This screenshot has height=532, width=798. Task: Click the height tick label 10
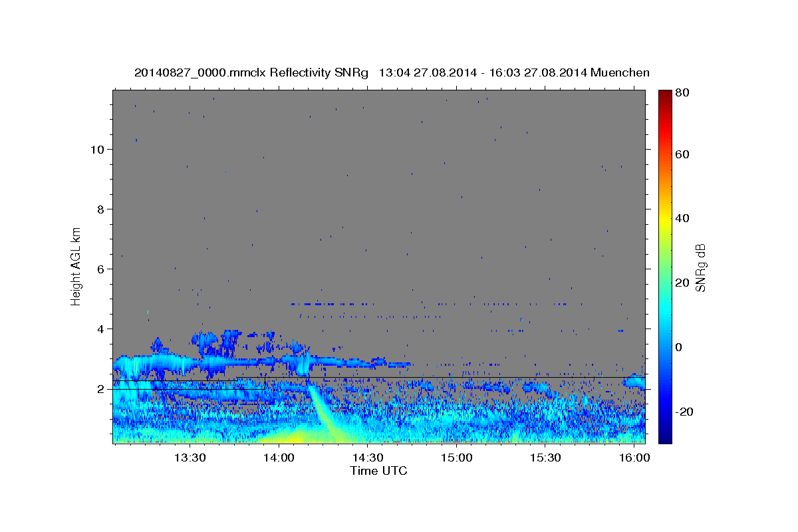click(97, 149)
